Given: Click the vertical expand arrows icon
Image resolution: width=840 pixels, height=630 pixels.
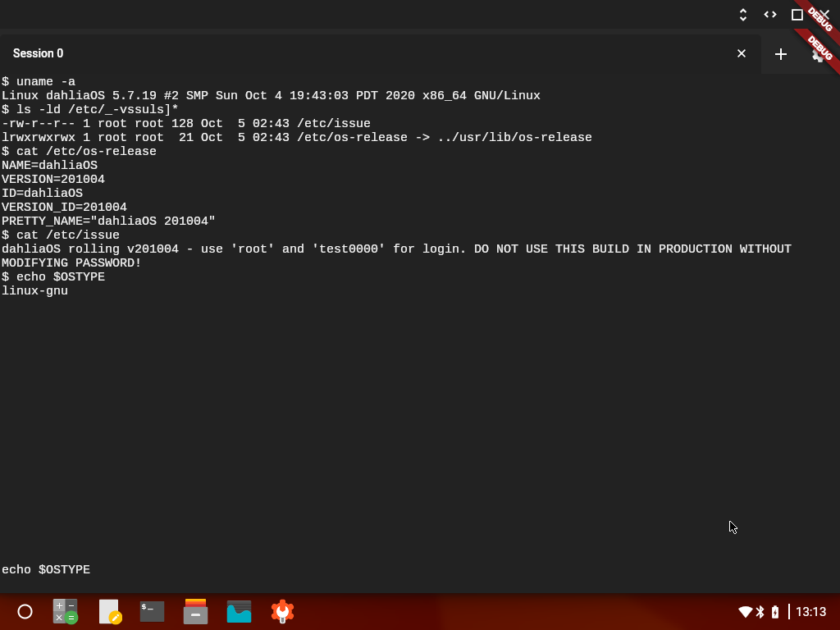Looking at the screenshot, I should 743,15.
